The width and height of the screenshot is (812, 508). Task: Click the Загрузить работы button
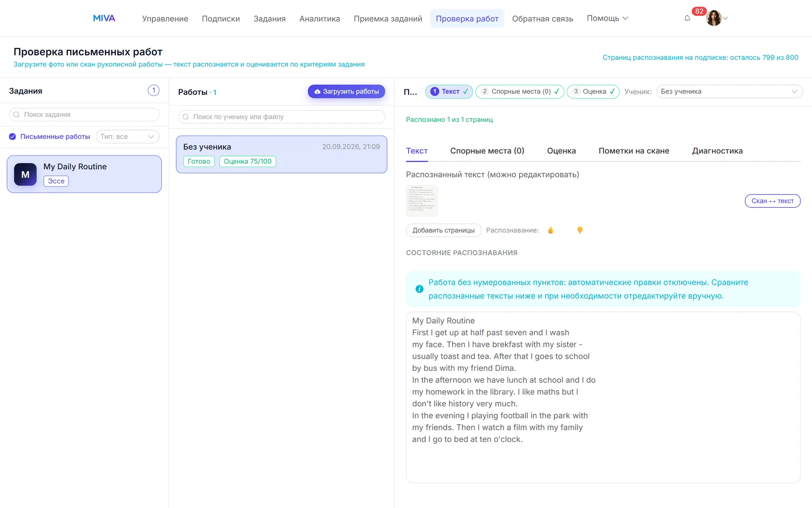[346, 91]
